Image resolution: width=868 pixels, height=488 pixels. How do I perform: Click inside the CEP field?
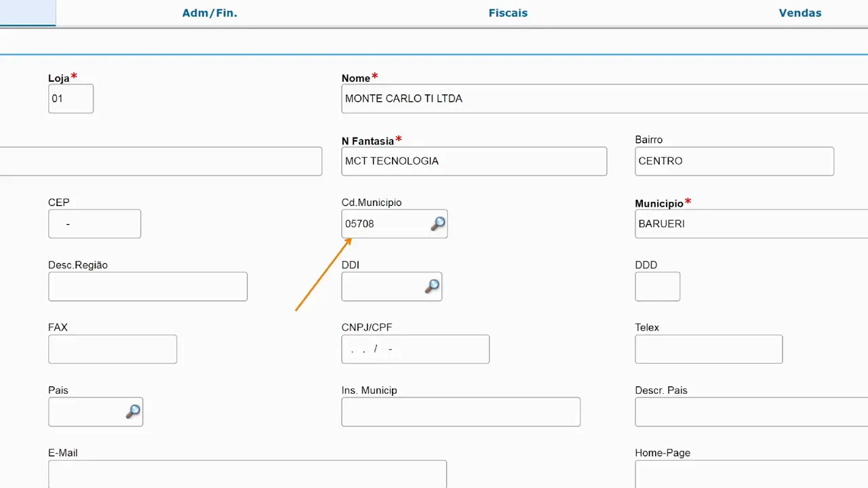tap(94, 224)
